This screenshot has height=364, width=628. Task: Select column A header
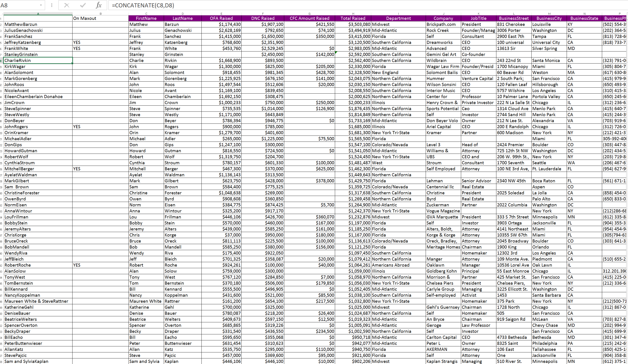(x=38, y=14)
